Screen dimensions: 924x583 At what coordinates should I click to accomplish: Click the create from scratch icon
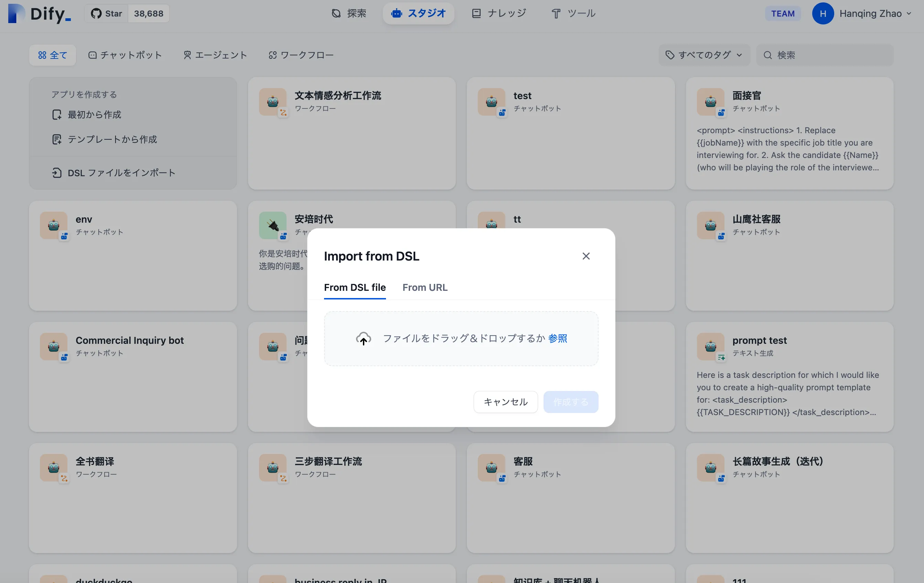57,114
